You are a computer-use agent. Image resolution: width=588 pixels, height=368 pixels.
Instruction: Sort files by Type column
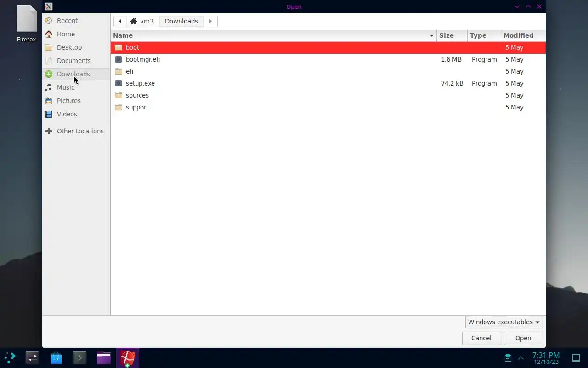[484, 35]
